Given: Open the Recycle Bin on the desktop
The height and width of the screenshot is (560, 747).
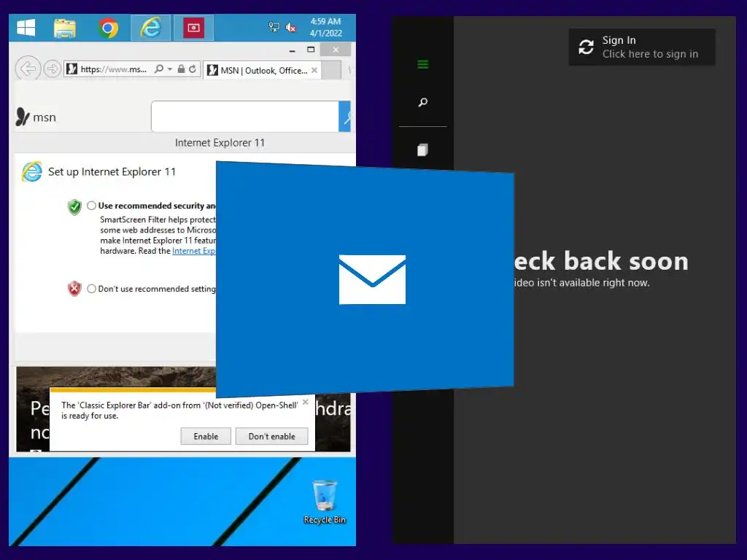Looking at the screenshot, I should [x=325, y=502].
